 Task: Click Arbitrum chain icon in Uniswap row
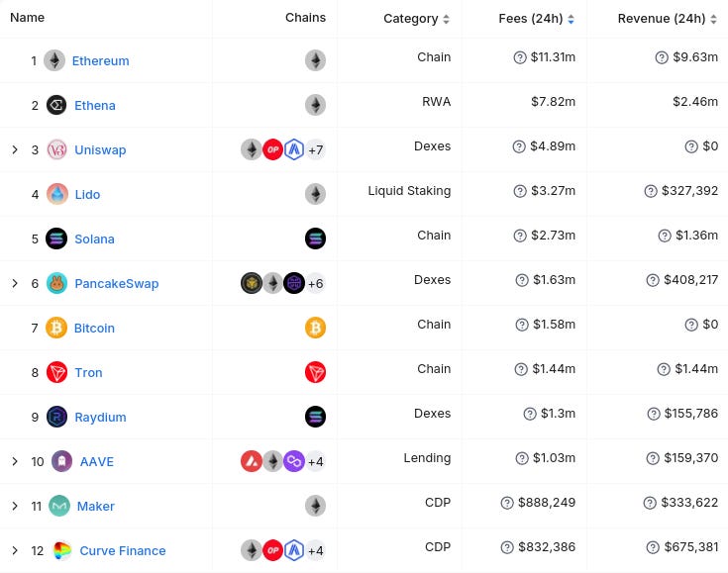pos(294,149)
